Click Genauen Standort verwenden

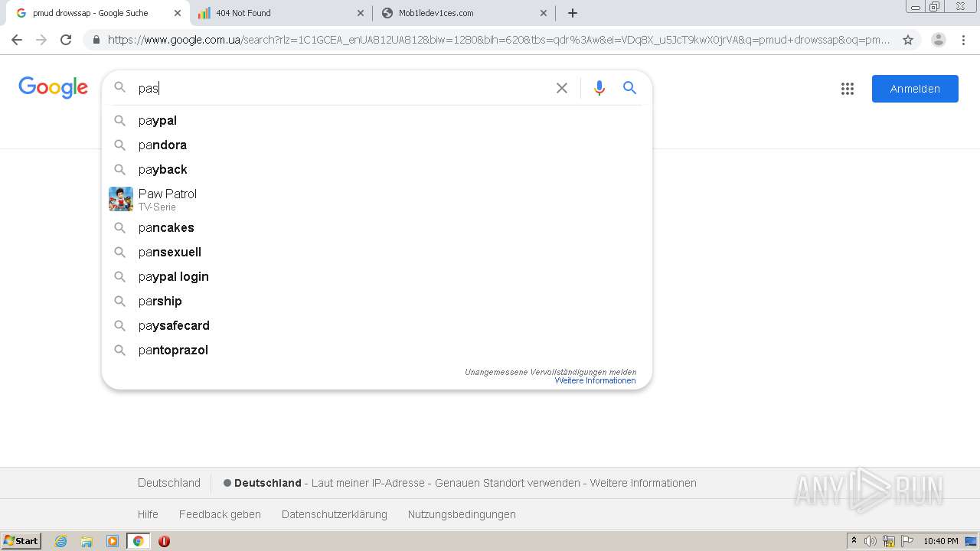[x=508, y=483]
